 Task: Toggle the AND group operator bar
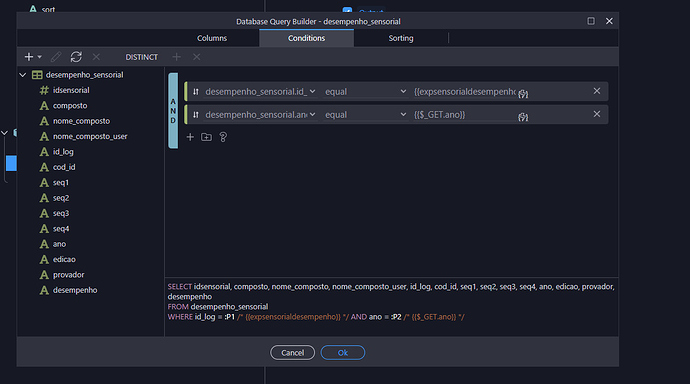173,110
